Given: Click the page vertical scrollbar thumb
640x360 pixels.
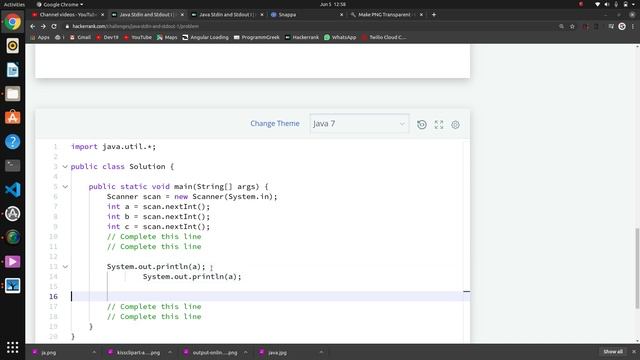Looking at the screenshot, I should 637,268.
